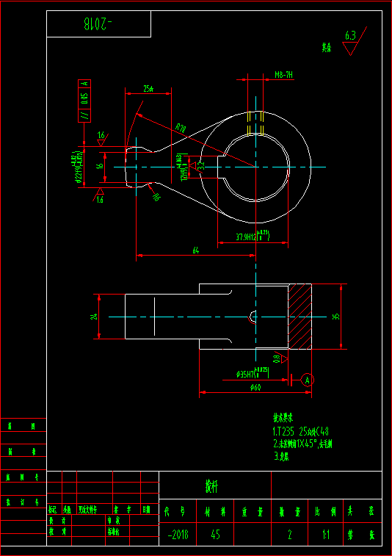Image resolution: width=392 pixels, height=556 pixels.
Task: Select the yellow threaded hole lines
Action: click(255, 123)
